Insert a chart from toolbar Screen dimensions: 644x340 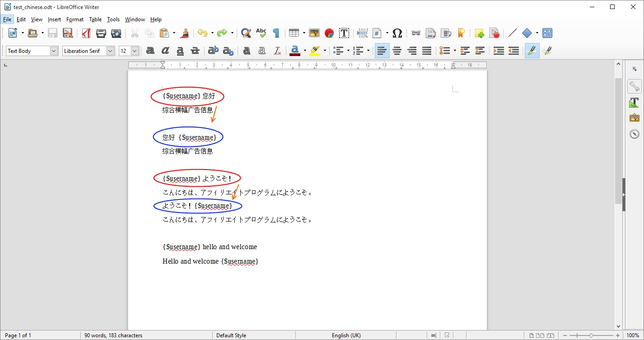pos(329,33)
